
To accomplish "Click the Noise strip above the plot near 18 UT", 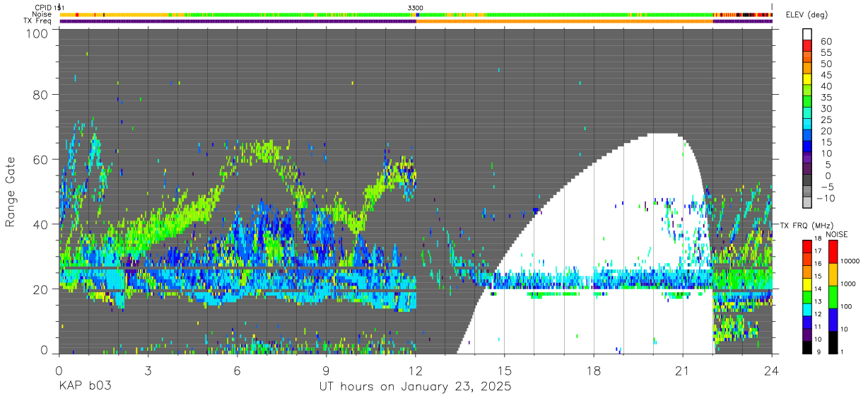I will click(x=594, y=14).
